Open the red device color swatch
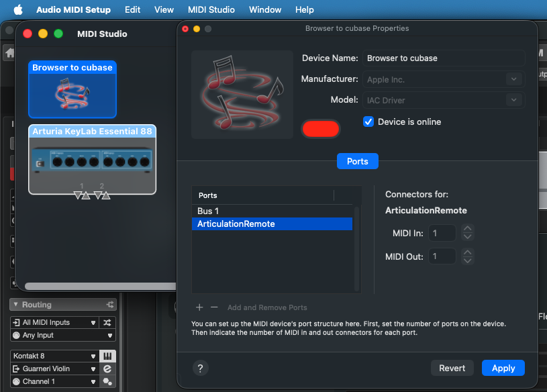The width and height of the screenshot is (547, 392). point(321,129)
